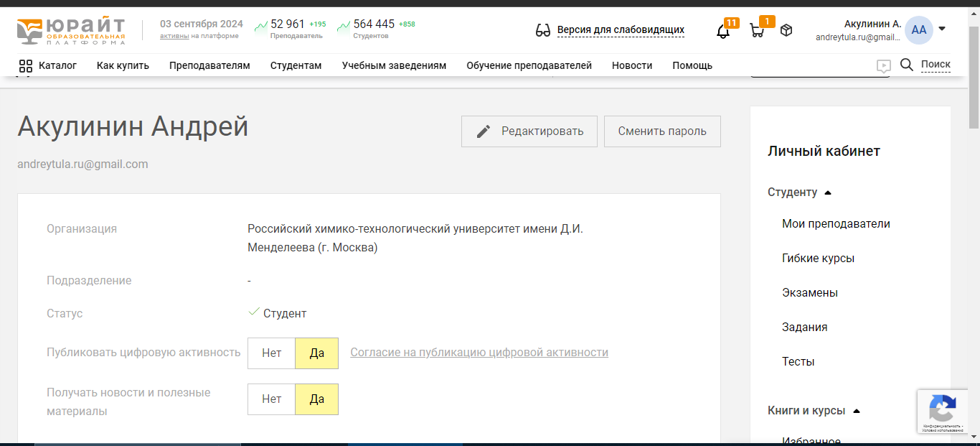The height and width of the screenshot is (446, 980).
Task: Open the Каталог menu
Action: tap(48, 65)
